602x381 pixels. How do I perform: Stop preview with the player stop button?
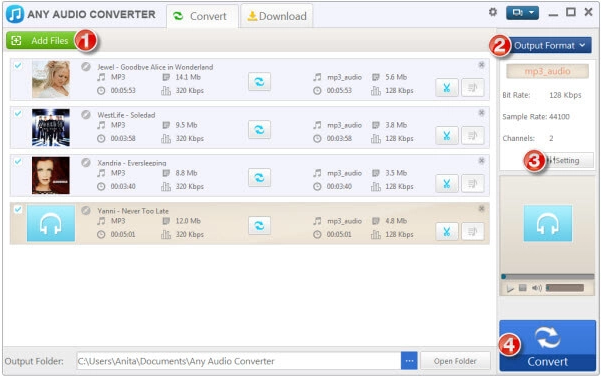(x=523, y=288)
